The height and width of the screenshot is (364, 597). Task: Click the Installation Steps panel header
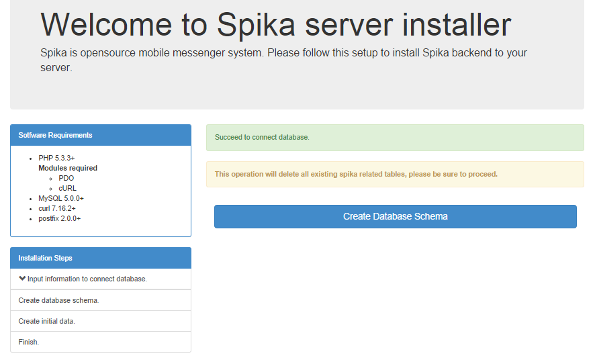(x=101, y=258)
